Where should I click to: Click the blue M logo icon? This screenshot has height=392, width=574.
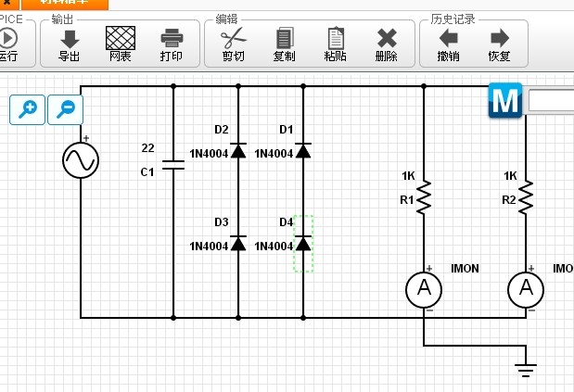[505, 100]
